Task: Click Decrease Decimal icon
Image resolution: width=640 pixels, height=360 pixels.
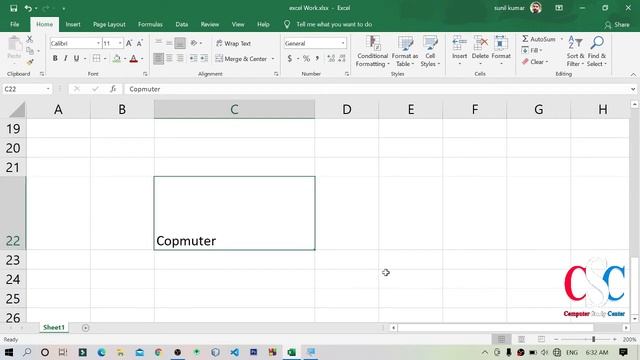Action: [x=342, y=58]
